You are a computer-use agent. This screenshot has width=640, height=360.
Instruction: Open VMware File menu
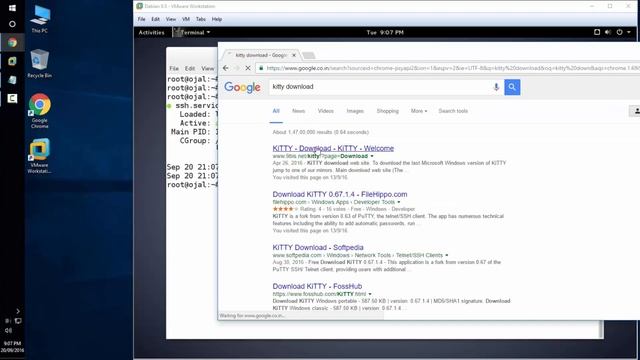(141, 19)
